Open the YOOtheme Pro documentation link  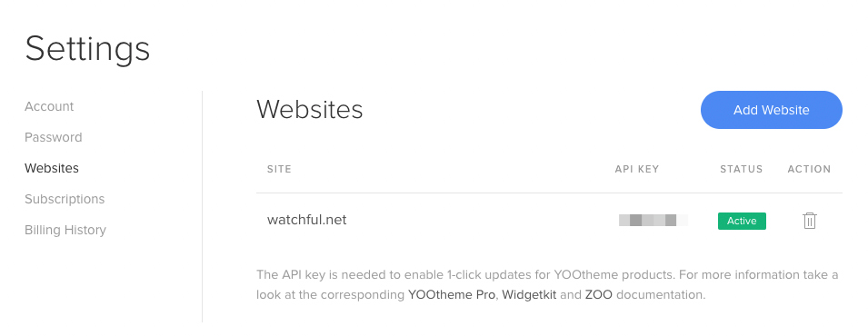coord(451,294)
